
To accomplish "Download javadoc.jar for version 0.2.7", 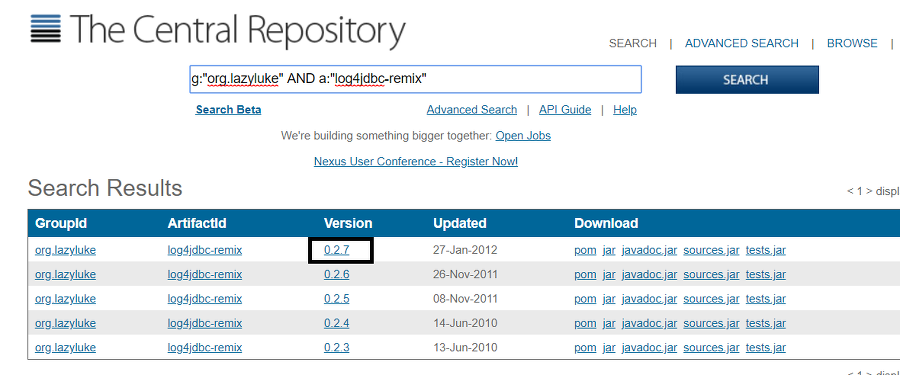I will (649, 250).
